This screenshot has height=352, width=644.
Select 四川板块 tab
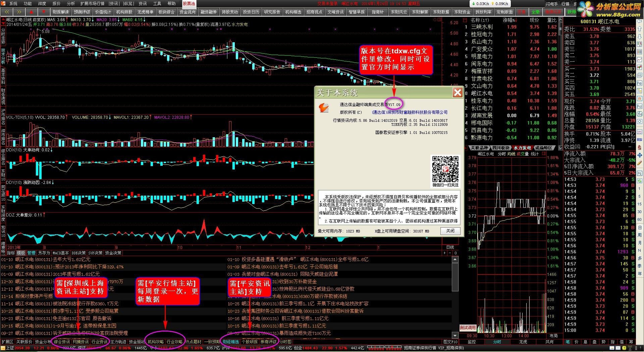[501, 148]
